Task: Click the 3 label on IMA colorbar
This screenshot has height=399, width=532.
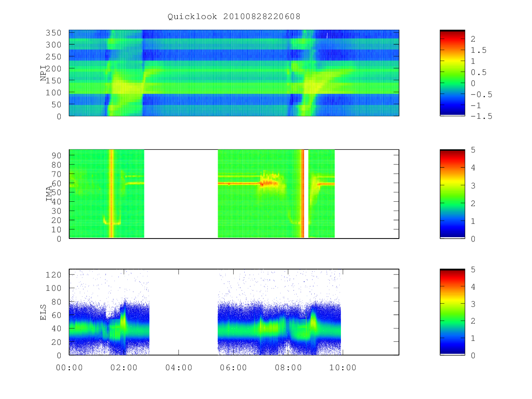Action: [x=473, y=185]
